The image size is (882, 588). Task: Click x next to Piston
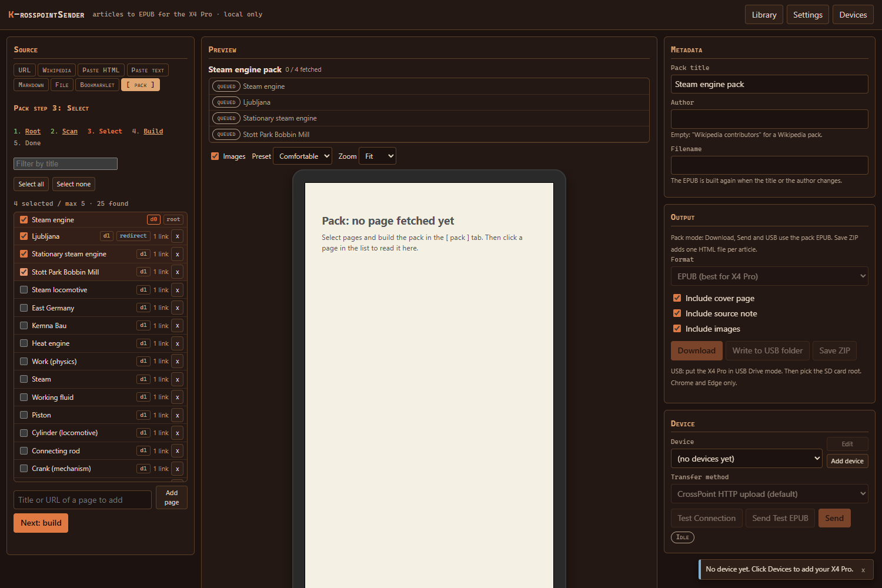[177, 415]
